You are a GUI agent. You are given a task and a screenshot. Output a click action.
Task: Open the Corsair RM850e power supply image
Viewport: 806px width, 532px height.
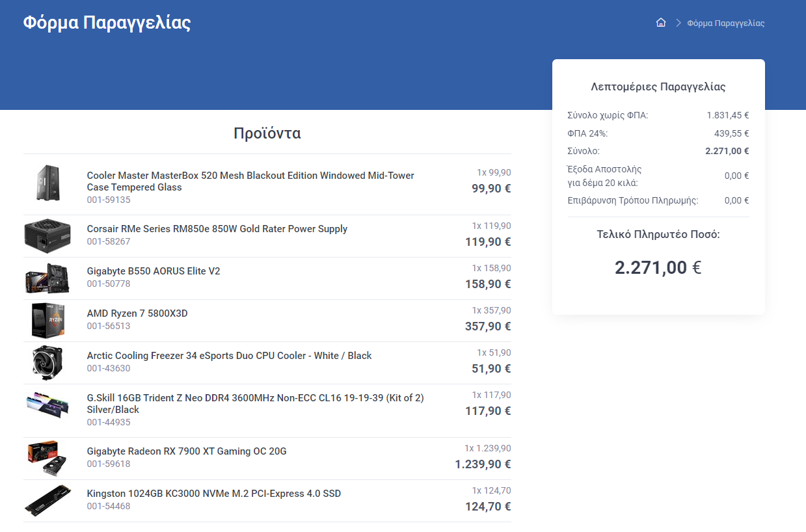47,235
